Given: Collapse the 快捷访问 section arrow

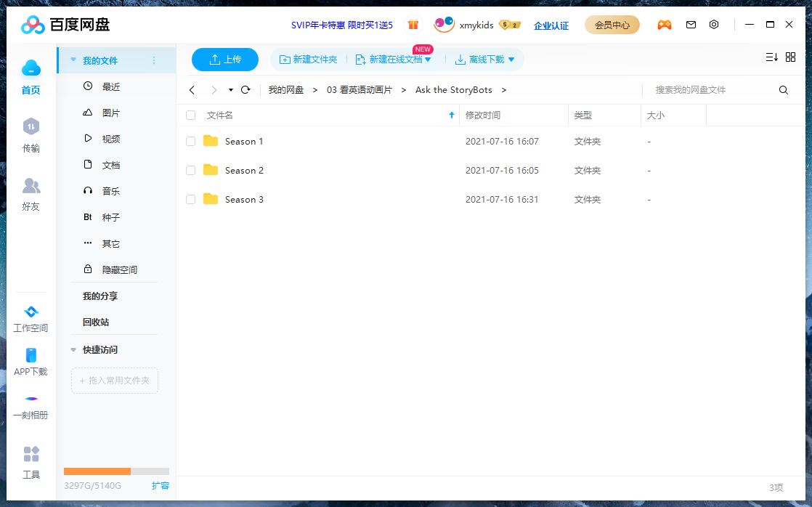Looking at the screenshot, I should [73, 350].
